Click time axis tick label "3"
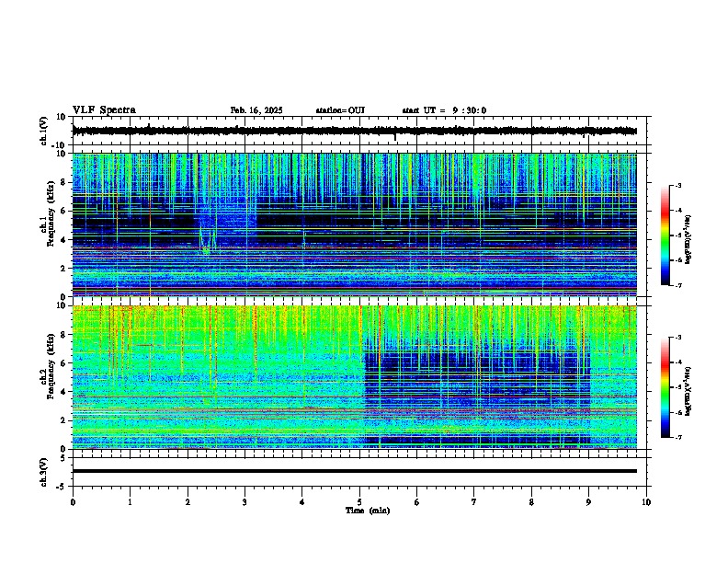The height and width of the screenshot is (563, 728). [x=245, y=502]
